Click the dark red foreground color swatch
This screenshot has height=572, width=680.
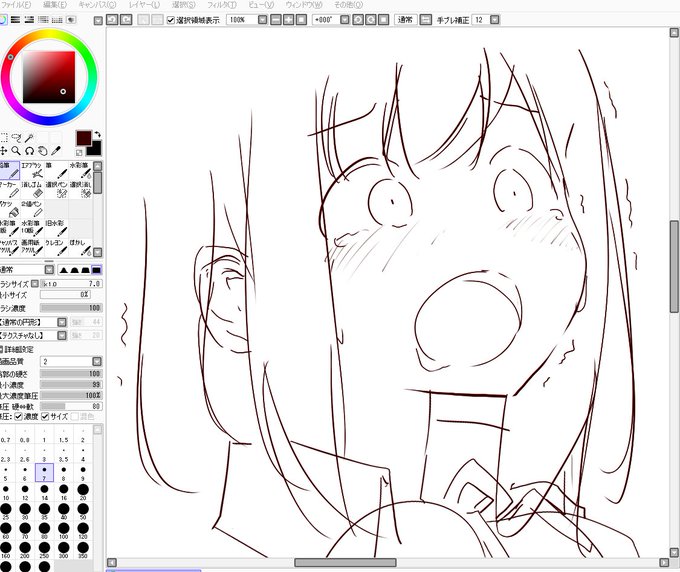click(x=83, y=138)
